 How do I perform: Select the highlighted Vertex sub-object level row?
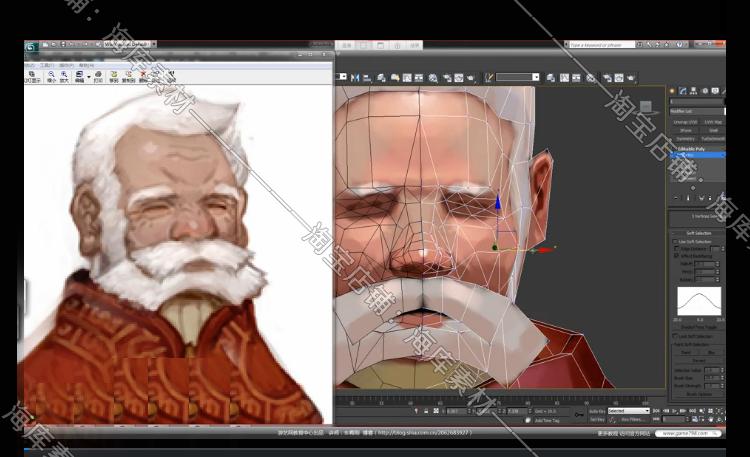click(x=697, y=155)
